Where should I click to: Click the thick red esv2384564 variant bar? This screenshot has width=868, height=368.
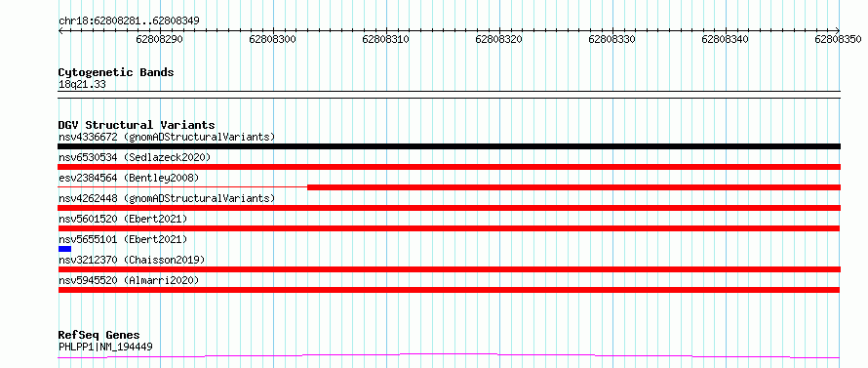574,187
